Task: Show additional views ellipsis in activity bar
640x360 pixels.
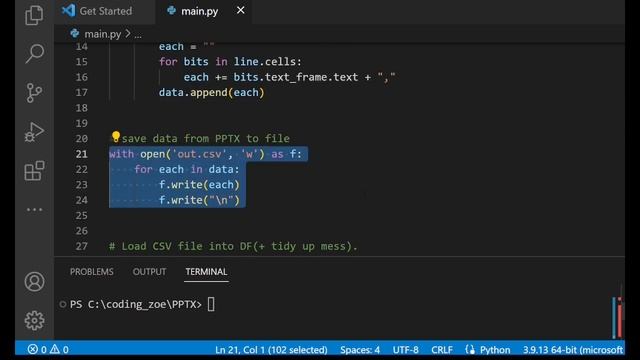Action: pos(34,210)
